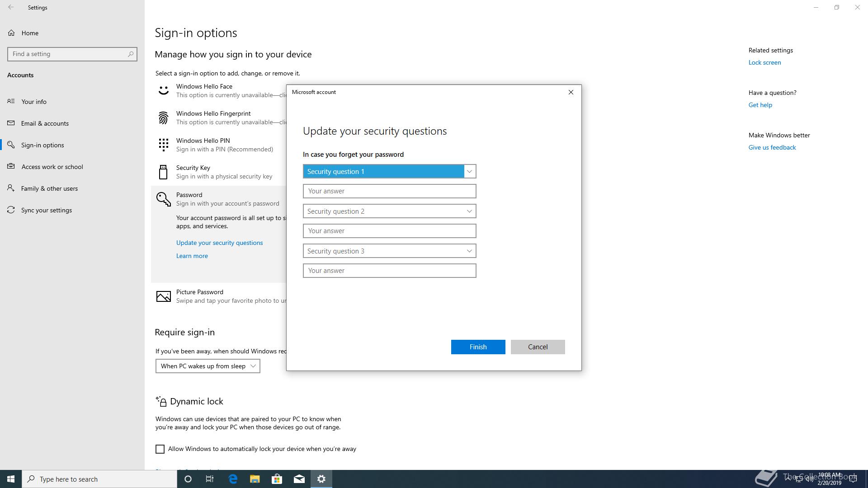
Task: Click the Your info person icon
Action: click(11, 101)
